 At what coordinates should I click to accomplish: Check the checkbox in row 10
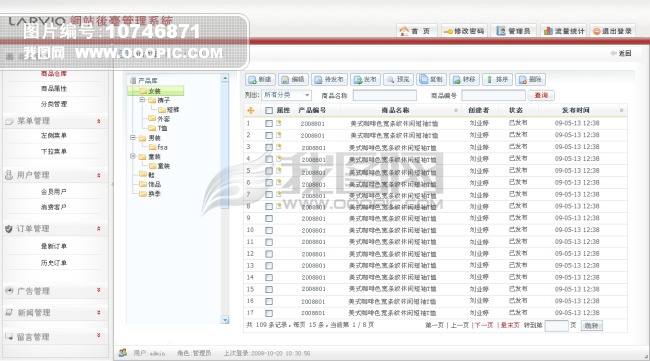tap(269, 230)
